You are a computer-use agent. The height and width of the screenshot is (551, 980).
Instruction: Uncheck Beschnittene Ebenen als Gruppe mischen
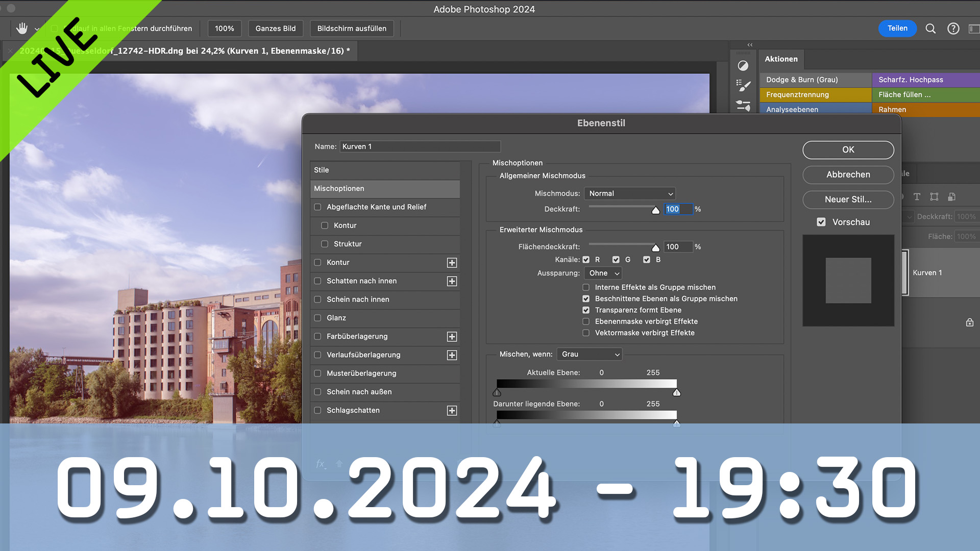(586, 298)
